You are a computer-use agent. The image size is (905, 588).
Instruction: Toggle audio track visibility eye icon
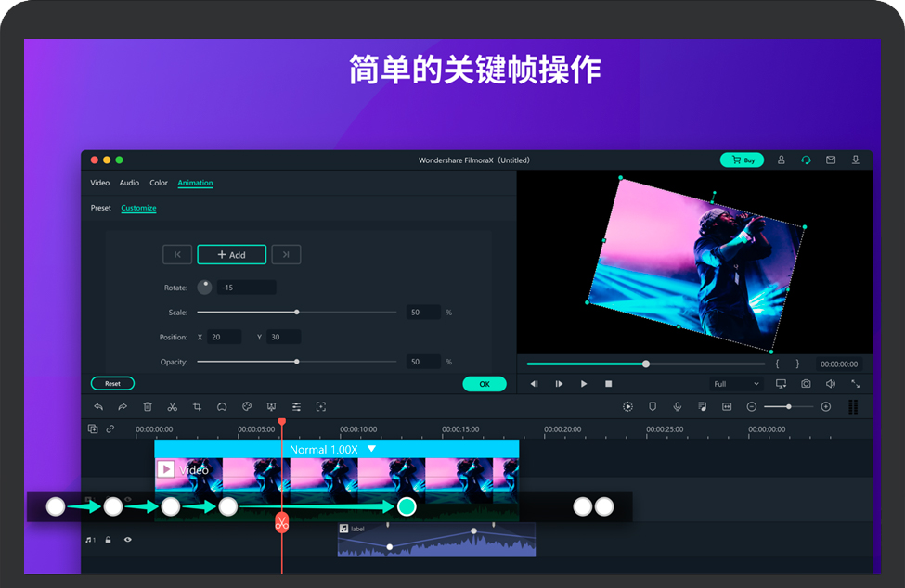click(128, 539)
